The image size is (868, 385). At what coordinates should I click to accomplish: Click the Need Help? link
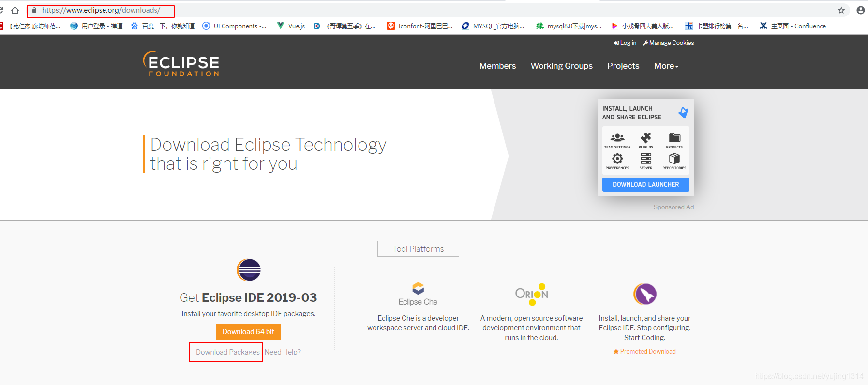pyautogui.click(x=283, y=352)
